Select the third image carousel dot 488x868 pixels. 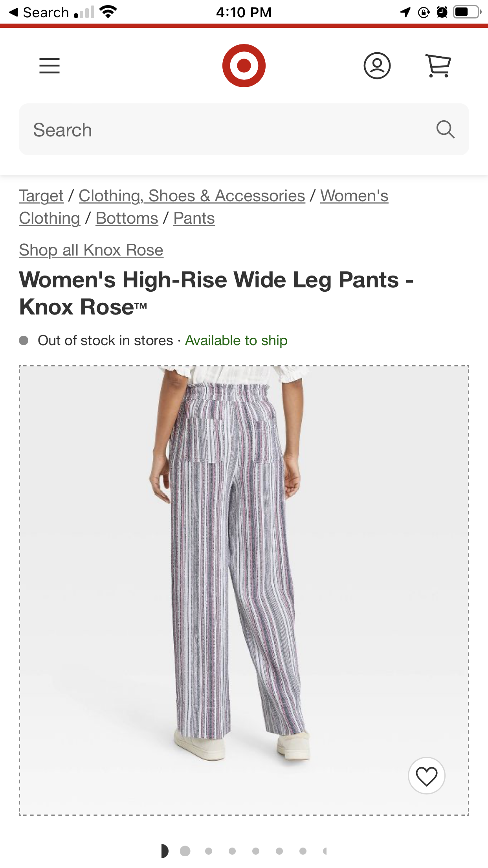click(x=209, y=851)
